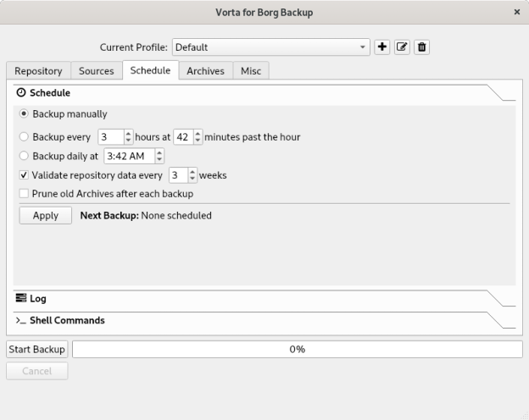This screenshot has height=420, width=529.
Task: Click the edit profile pencil icon
Action: (402, 47)
